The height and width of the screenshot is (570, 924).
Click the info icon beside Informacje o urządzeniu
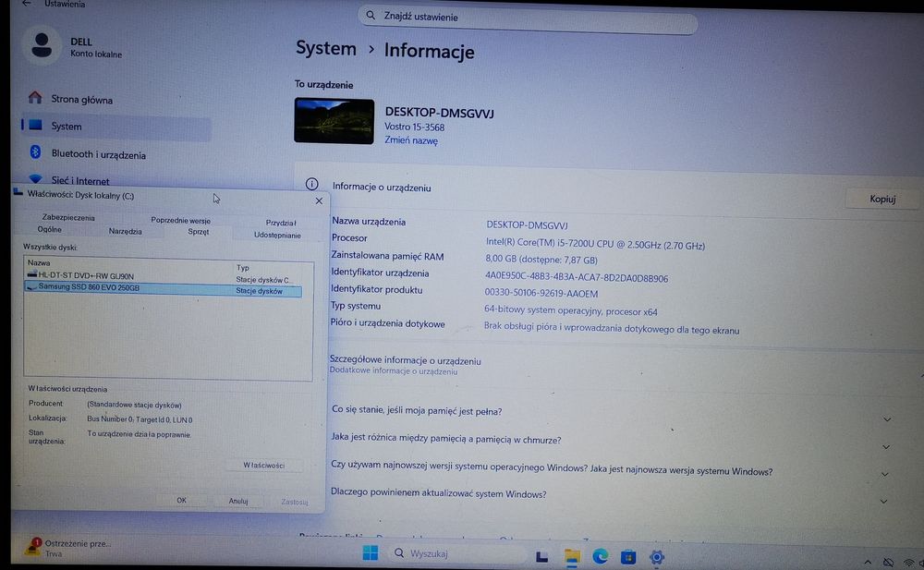pos(311,185)
